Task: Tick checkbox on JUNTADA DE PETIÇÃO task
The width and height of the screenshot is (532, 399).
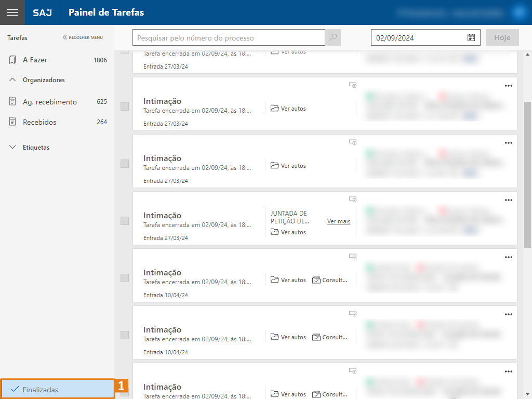Action: click(125, 221)
